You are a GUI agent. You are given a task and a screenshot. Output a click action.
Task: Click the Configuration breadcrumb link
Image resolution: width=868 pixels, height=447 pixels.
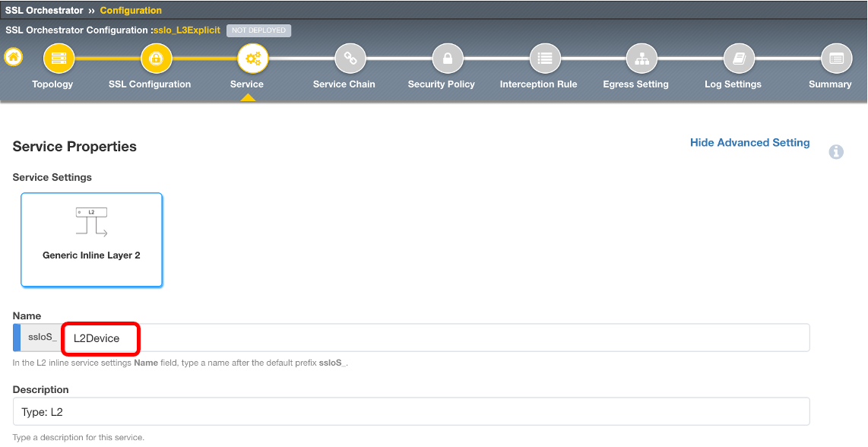(131, 10)
